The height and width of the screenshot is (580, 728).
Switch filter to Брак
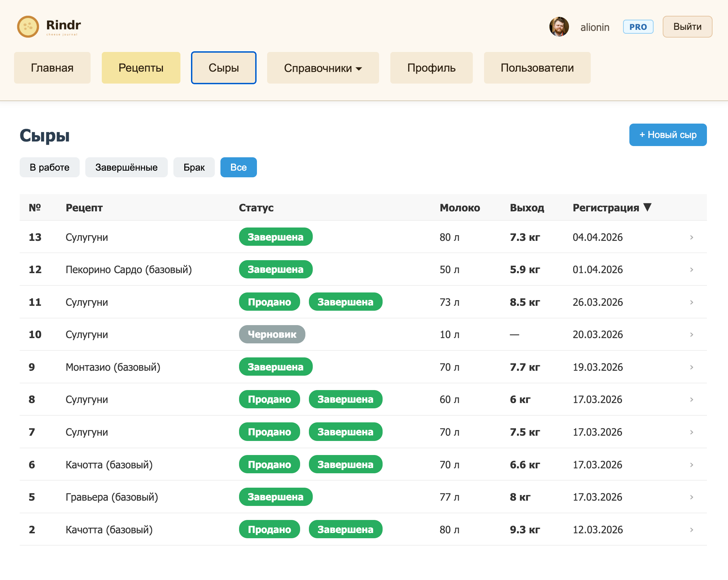[194, 167]
